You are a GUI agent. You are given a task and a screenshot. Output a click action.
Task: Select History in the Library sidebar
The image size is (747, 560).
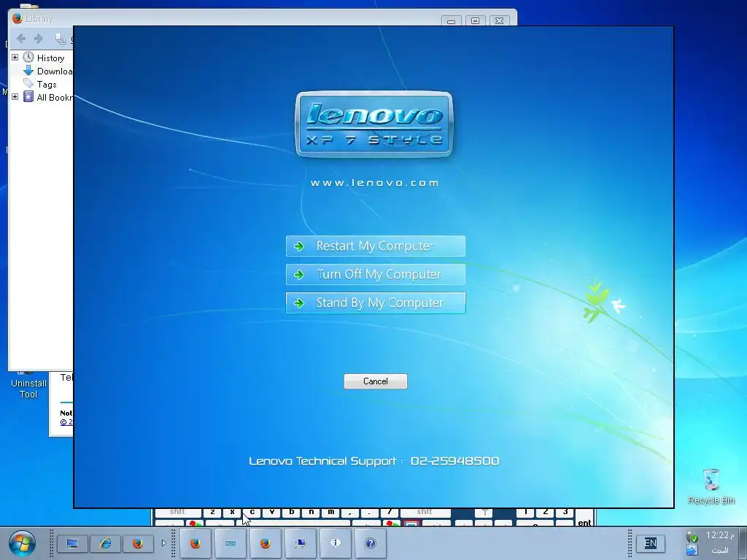pyautogui.click(x=50, y=58)
